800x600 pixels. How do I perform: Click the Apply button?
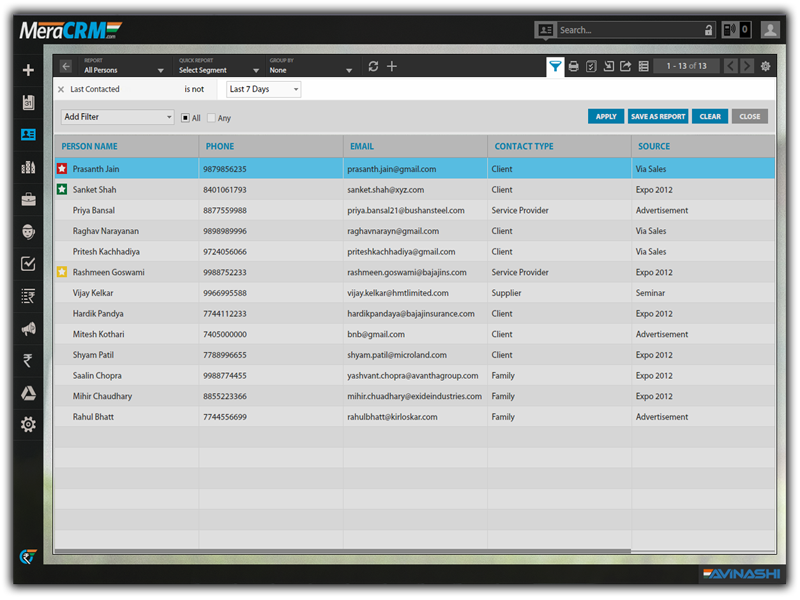coord(606,116)
